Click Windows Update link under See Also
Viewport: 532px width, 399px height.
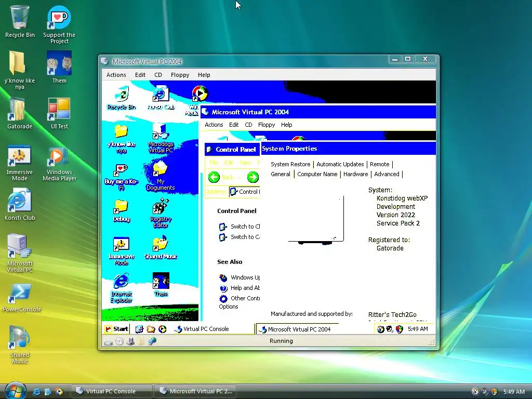click(x=240, y=277)
